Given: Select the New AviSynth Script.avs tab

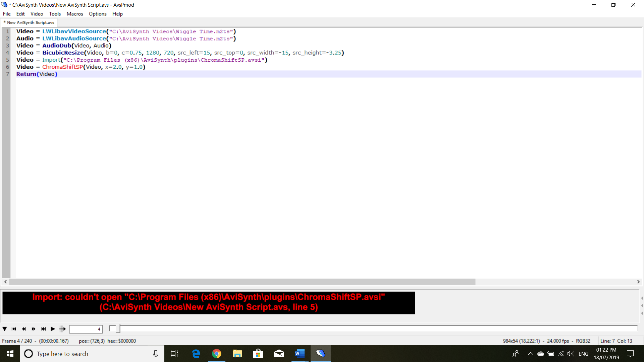Looking at the screenshot, I should pyautogui.click(x=30, y=22).
